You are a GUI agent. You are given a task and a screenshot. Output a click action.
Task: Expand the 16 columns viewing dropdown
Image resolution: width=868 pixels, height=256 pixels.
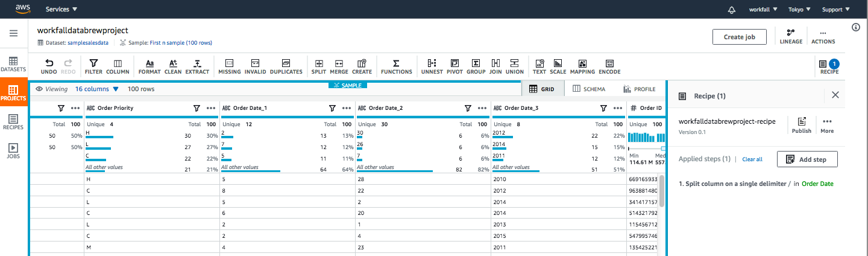pyautogui.click(x=97, y=89)
